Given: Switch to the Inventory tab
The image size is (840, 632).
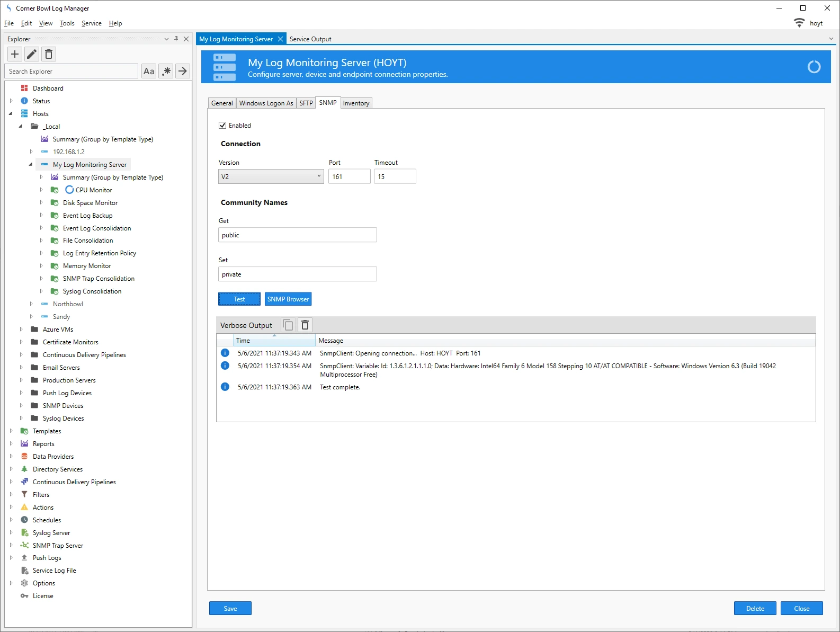Looking at the screenshot, I should pyautogui.click(x=356, y=103).
